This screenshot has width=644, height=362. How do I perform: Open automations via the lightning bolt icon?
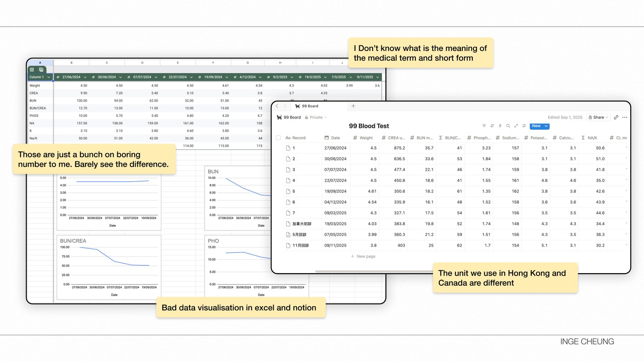coord(500,126)
